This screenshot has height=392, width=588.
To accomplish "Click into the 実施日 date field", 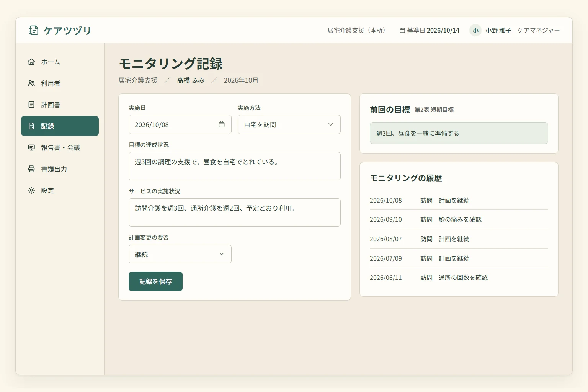I will pyautogui.click(x=180, y=124).
